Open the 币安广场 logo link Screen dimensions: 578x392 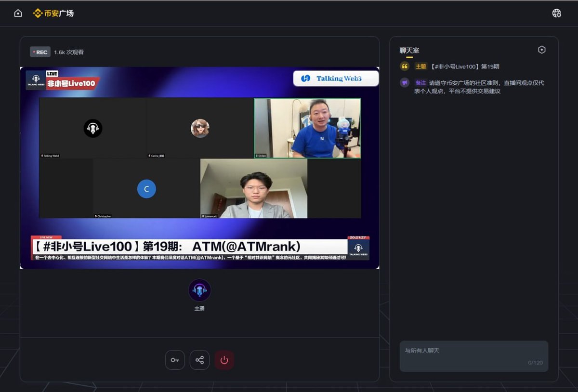click(53, 13)
